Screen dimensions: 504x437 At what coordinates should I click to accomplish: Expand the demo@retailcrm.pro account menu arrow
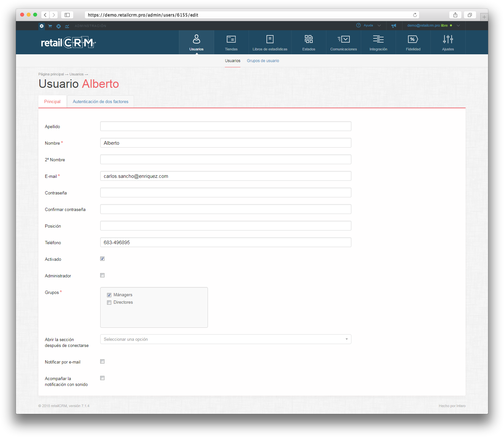458,25
